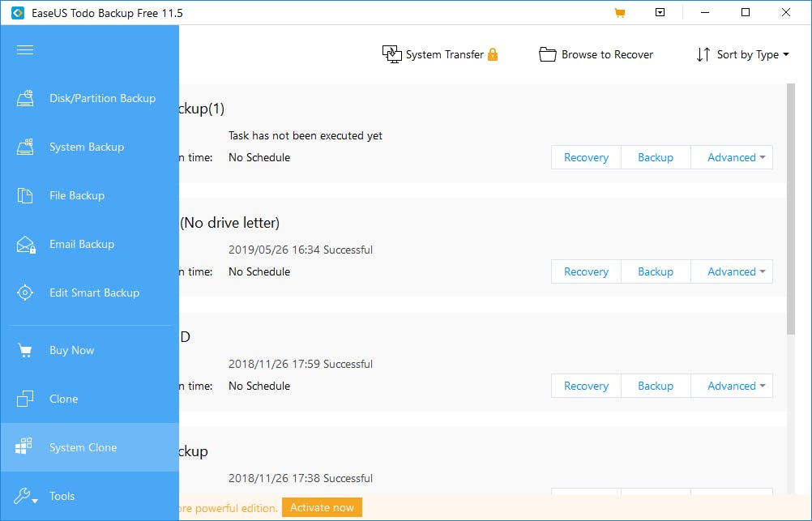Screen dimensions: 812x521
Task: Click '2018/11/26 17:38 Successful' status text
Action: (x=301, y=478)
